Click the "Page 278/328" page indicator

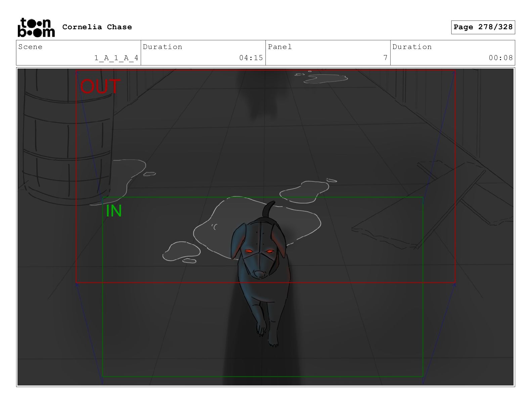pyautogui.click(x=483, y=27)
